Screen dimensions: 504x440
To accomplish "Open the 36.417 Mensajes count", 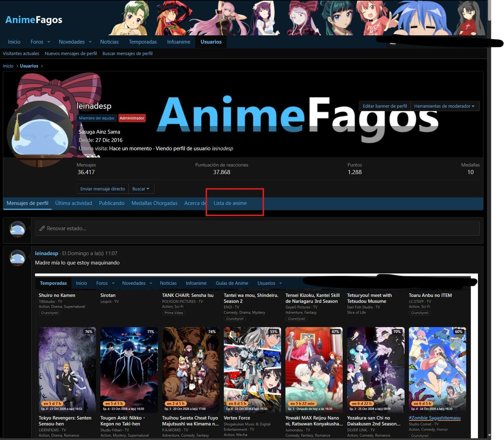I will point(86,172).
